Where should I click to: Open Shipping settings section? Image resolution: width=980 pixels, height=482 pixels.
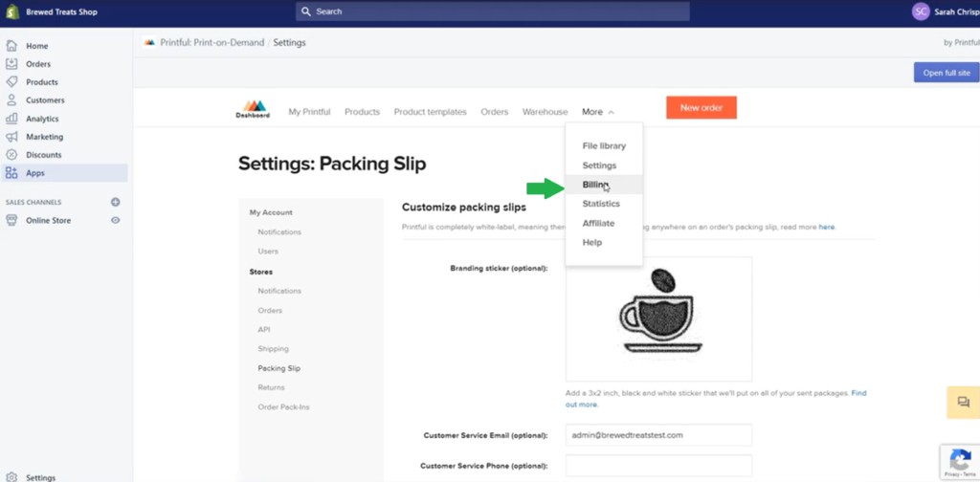[273, 349]
